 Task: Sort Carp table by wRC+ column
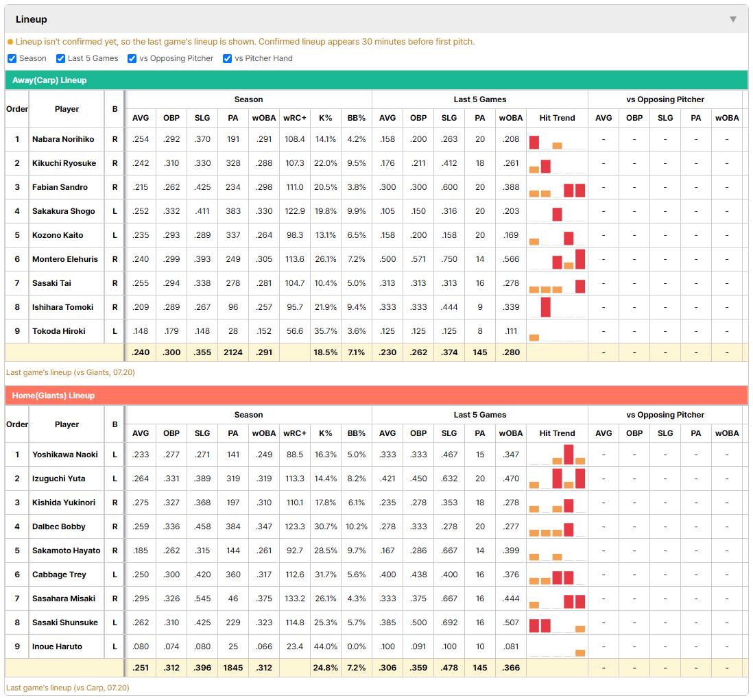[x=294, y=118]
